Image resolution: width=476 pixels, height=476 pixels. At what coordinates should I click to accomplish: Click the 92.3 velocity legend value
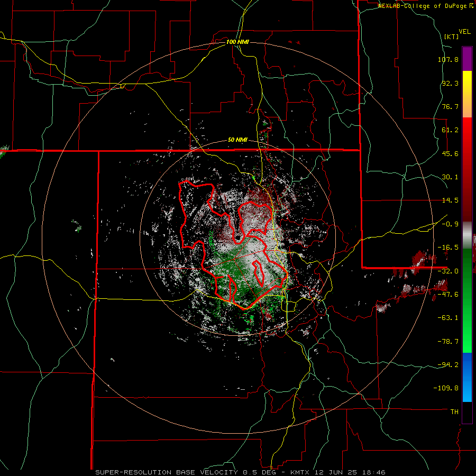(x=450, y=83)
